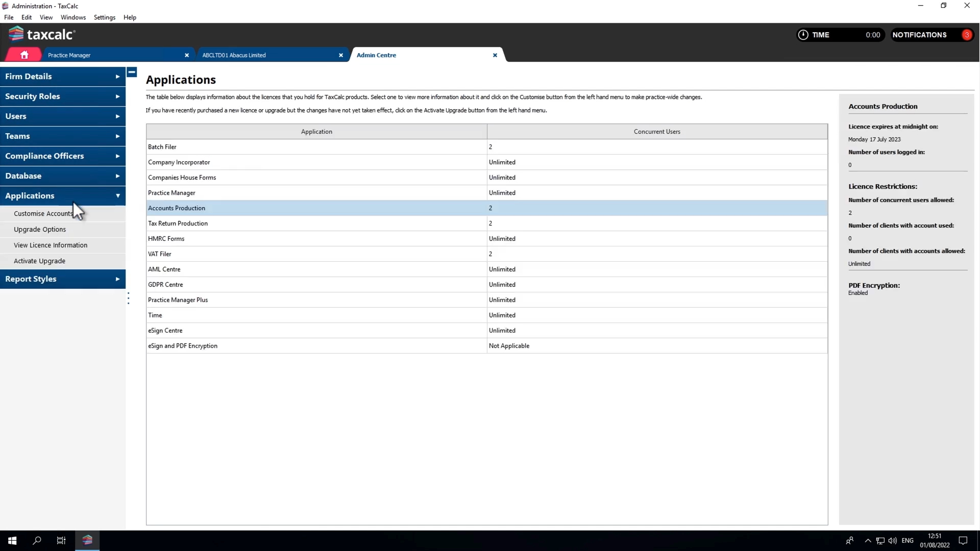Viewport: 980px width, 551px height.
Task: Expand the Users section
Action: 63,116
